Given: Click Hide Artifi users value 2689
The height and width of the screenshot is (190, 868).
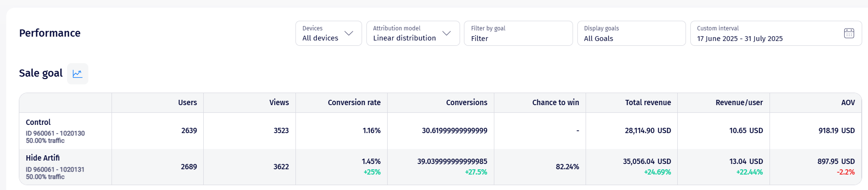Looking at the screenshot, I should [x=189, y=167].
